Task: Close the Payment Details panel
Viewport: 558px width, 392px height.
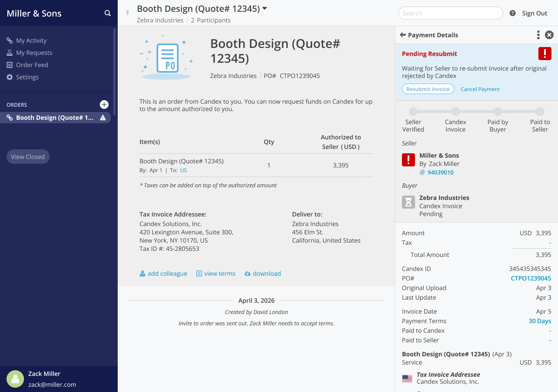Action: [549, 35]
